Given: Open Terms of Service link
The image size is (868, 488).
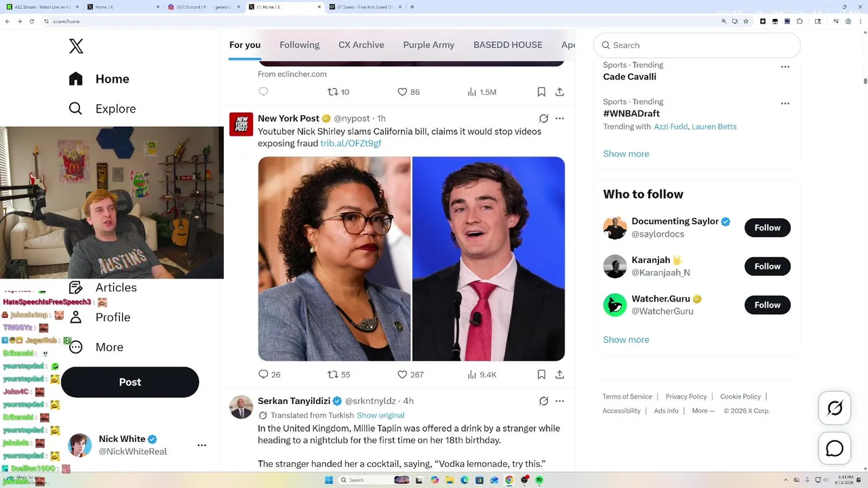Looking at the screenshot, I should [627, 396].
